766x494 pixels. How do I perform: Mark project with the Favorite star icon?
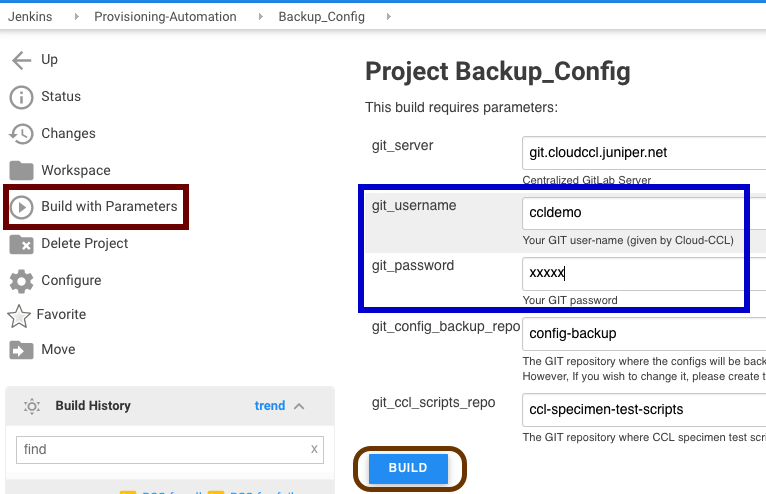[19, 315]
